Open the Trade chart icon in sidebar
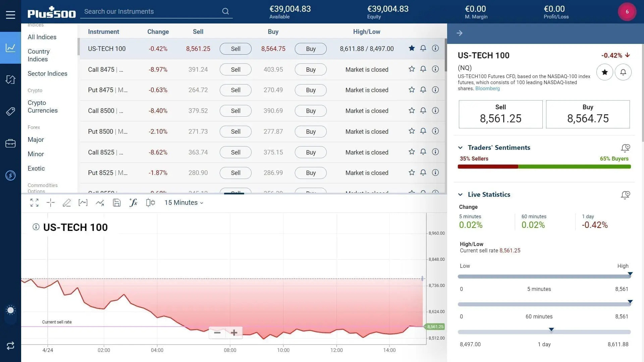 [x=10, y=48]
